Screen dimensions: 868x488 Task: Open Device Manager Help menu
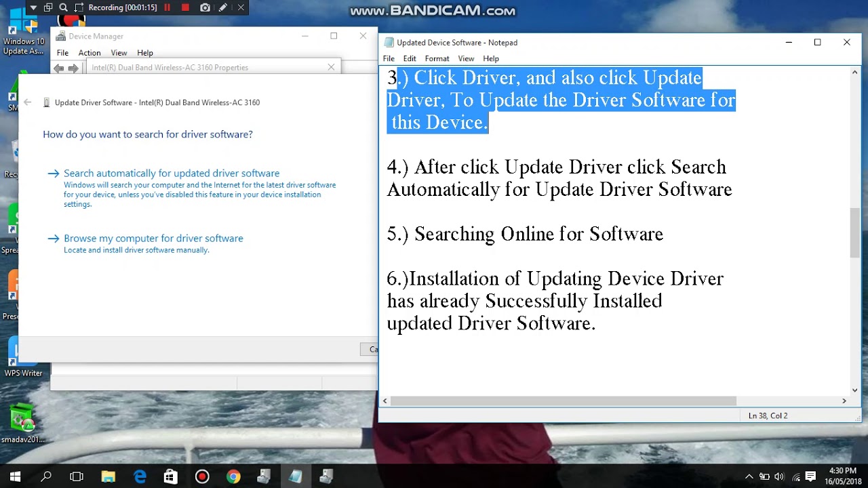click(x=145, y=53)
